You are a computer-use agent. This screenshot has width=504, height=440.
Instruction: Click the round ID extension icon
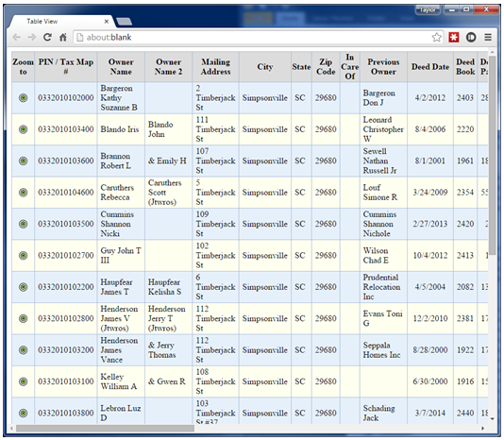coord(471,38)
